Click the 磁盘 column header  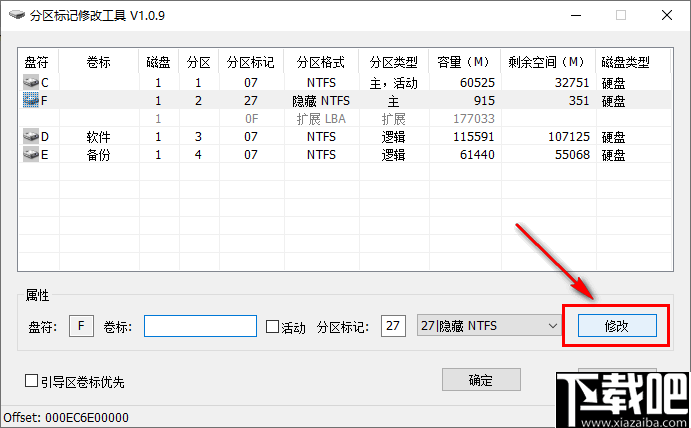point(159,62)
